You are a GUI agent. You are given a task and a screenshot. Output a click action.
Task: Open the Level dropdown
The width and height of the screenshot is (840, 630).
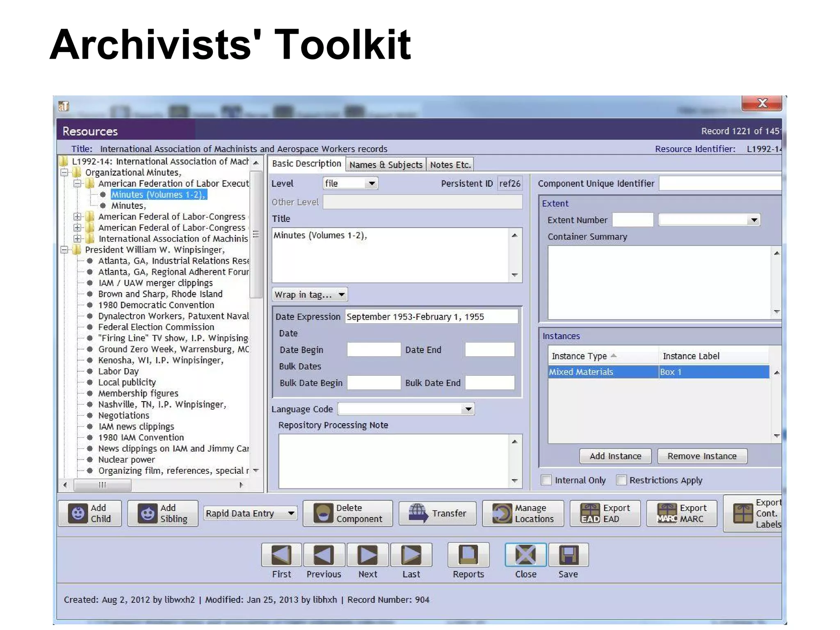pos(372,183)
